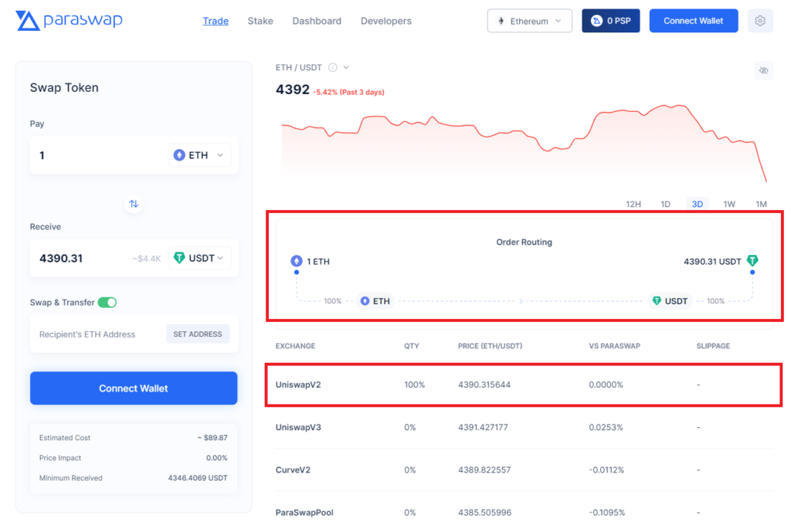Click USDT icon beside 4390.31 USDT in routing
Image resolution: width=791 pixels, height=532 pixels.
click(752, 261)
